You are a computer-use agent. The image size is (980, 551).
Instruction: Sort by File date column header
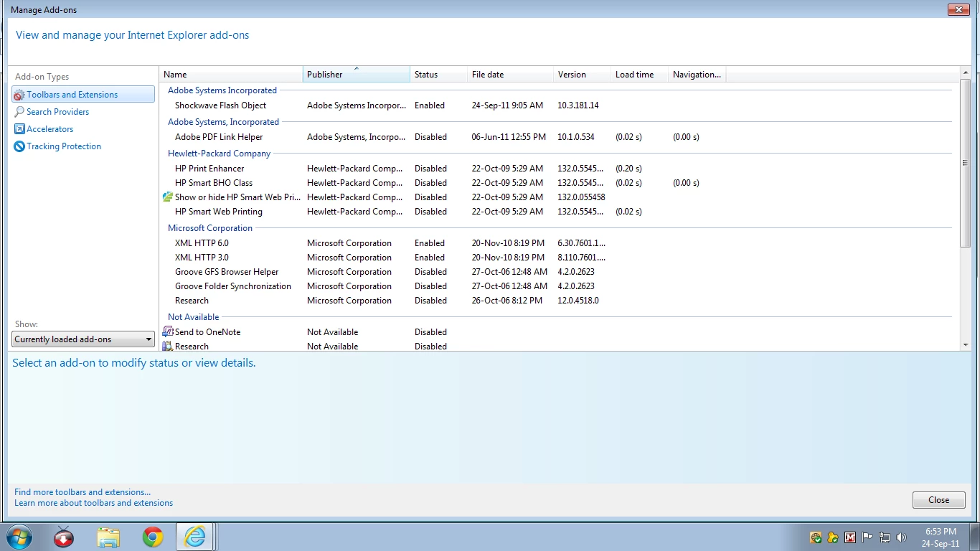tap(510, 74)
